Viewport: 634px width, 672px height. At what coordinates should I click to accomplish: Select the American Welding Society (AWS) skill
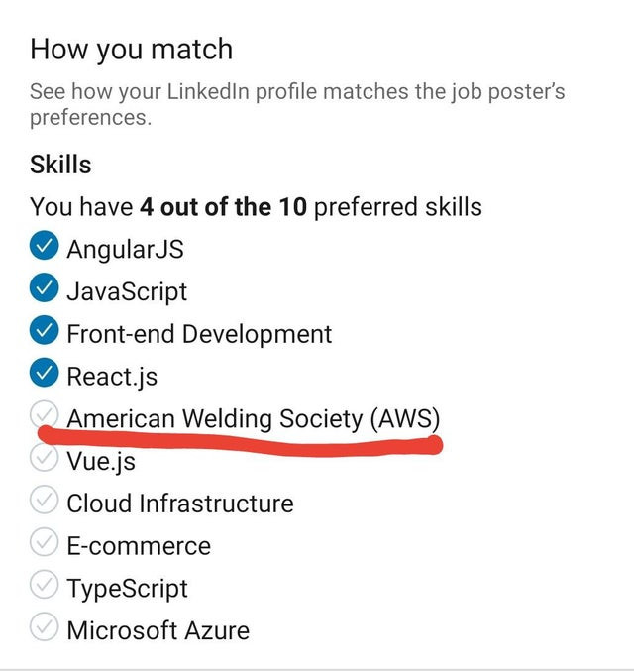(x=254, y=418)
